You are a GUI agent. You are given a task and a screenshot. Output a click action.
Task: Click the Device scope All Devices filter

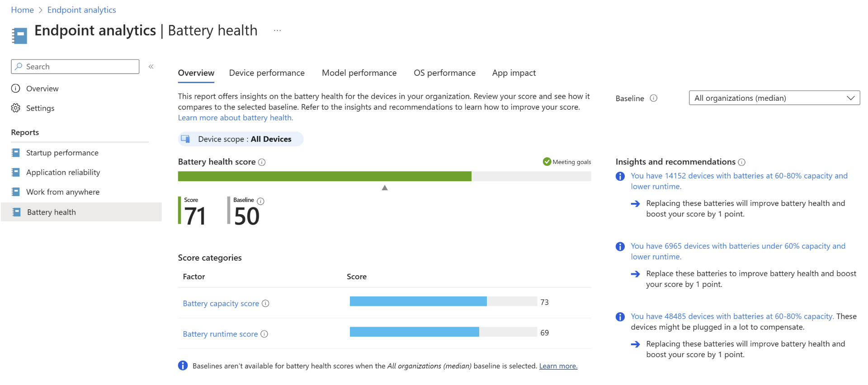coord(241,139)
